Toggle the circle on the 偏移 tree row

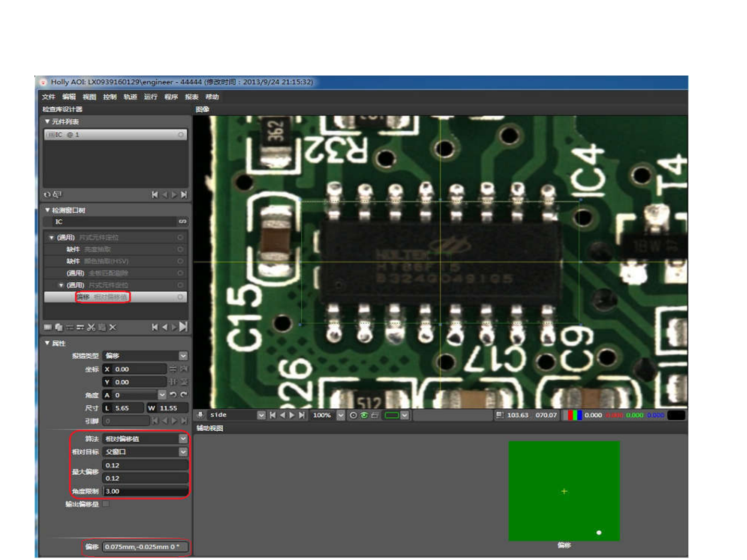pyautogui.click(x=180, y=297)
